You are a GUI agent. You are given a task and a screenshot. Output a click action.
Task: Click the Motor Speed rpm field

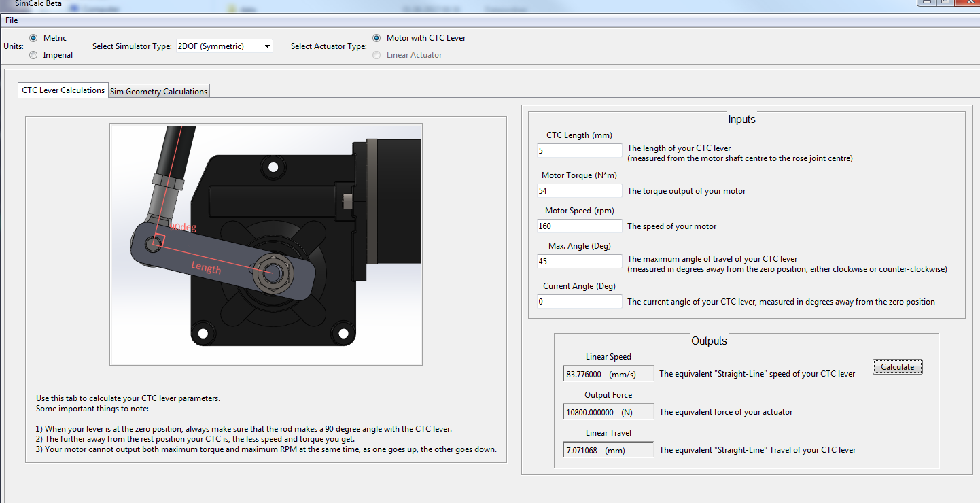(579, 226)
